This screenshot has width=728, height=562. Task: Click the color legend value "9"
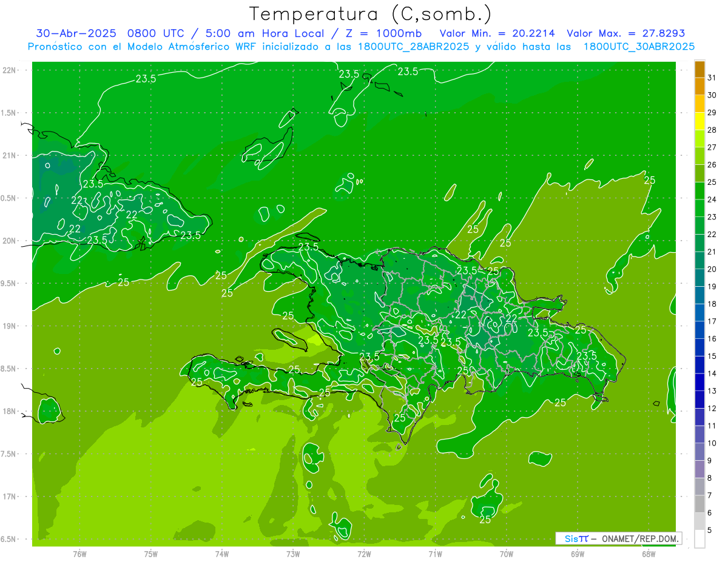coord(710,461)
